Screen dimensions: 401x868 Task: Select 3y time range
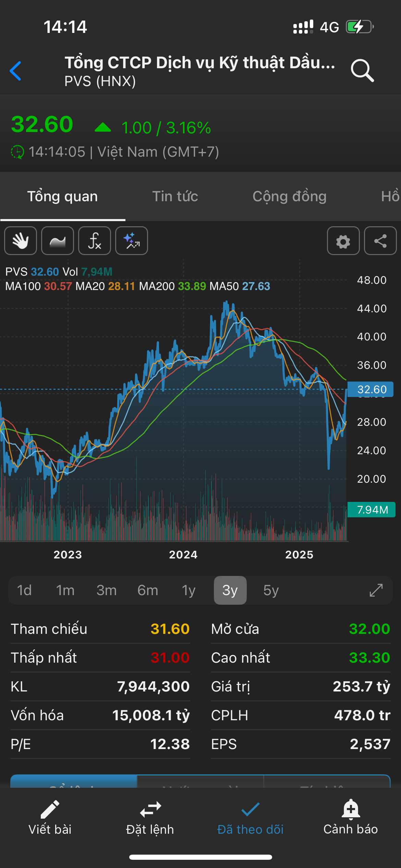coord(230,590)
